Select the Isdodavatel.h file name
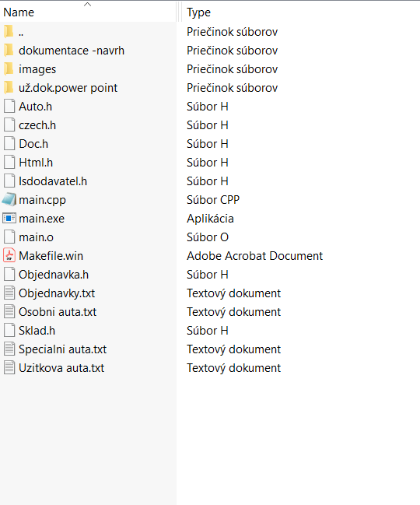Screen dimensions: 420x505 pos(53,181)
